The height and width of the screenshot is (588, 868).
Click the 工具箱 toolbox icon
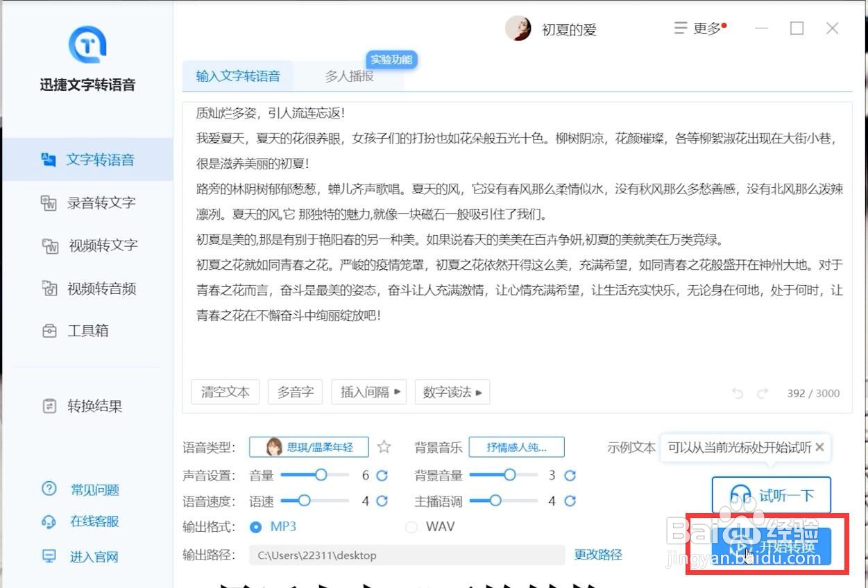coord(49,331)
